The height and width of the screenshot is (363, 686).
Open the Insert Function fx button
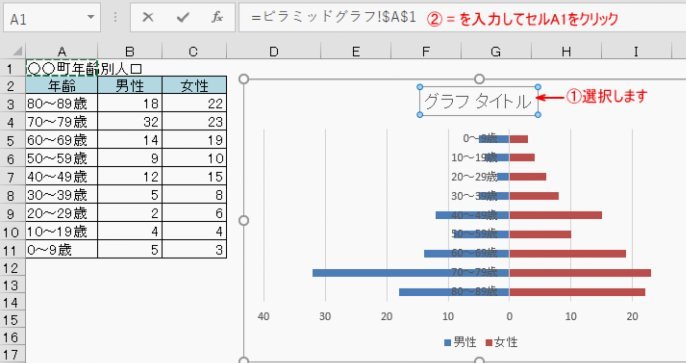click(217, 17)
